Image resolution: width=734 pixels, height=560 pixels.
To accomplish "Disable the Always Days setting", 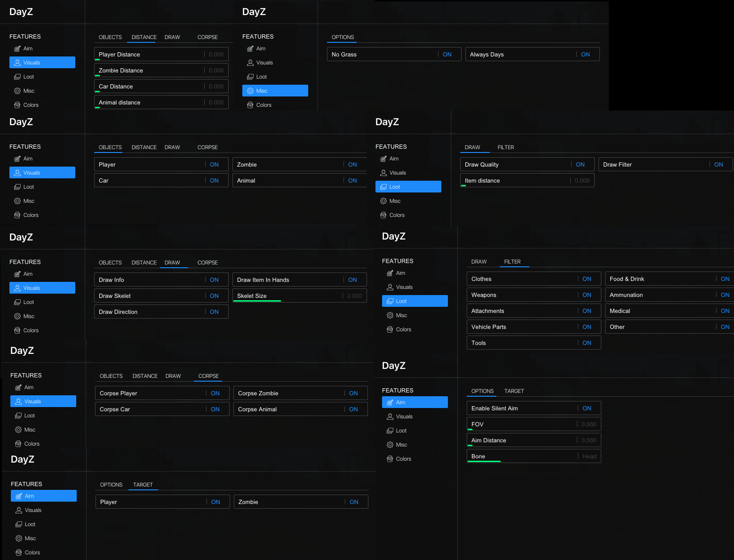I will (585, 55).
